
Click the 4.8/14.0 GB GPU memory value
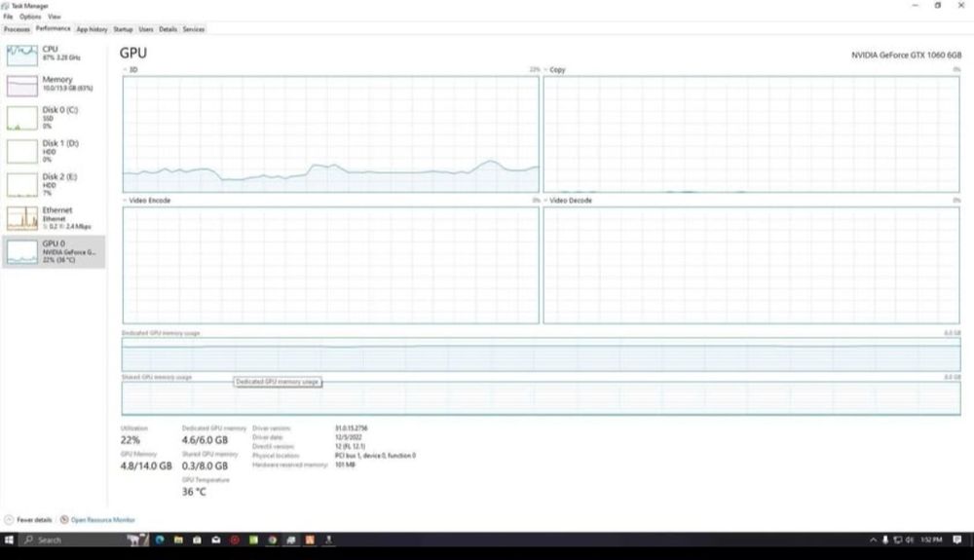(146, 467)
